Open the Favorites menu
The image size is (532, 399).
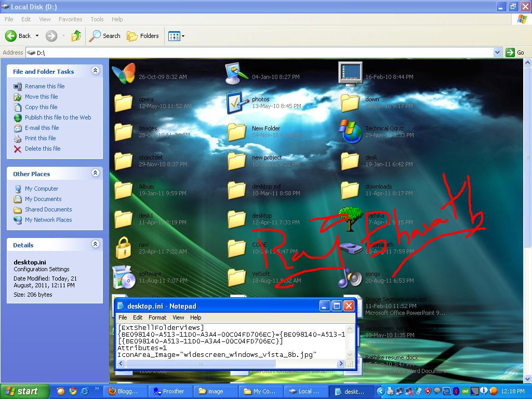point(70,19)
